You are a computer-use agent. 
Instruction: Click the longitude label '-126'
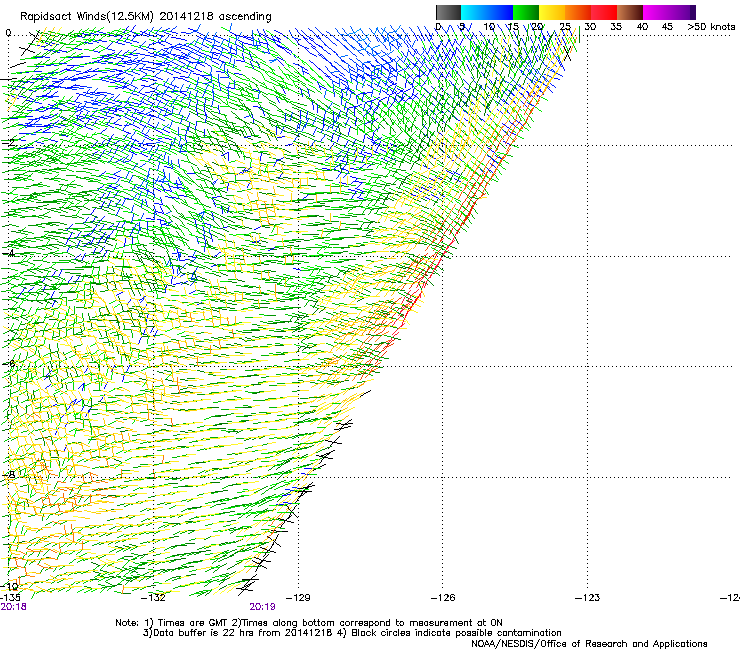click(443, 598)
